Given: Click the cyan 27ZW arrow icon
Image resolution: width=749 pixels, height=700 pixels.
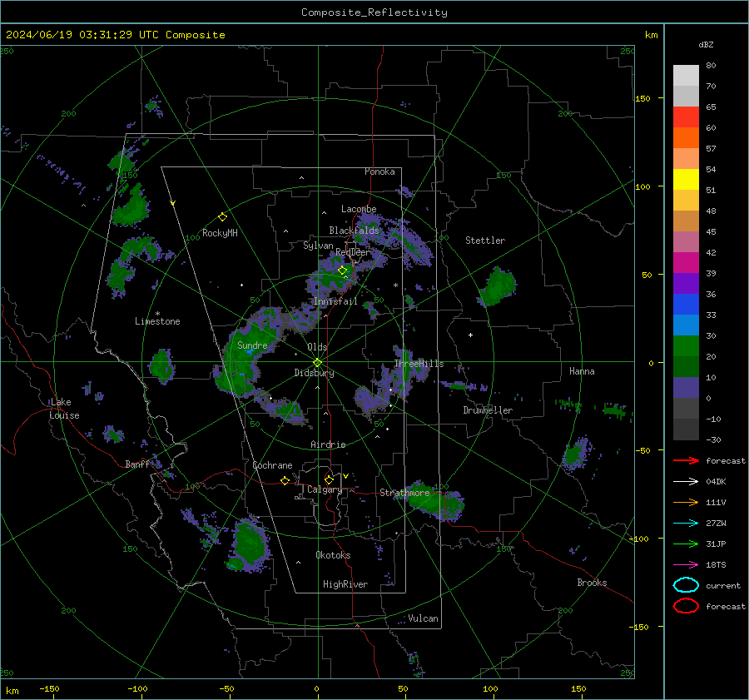Looking at the screenshot, I should 686,524.
